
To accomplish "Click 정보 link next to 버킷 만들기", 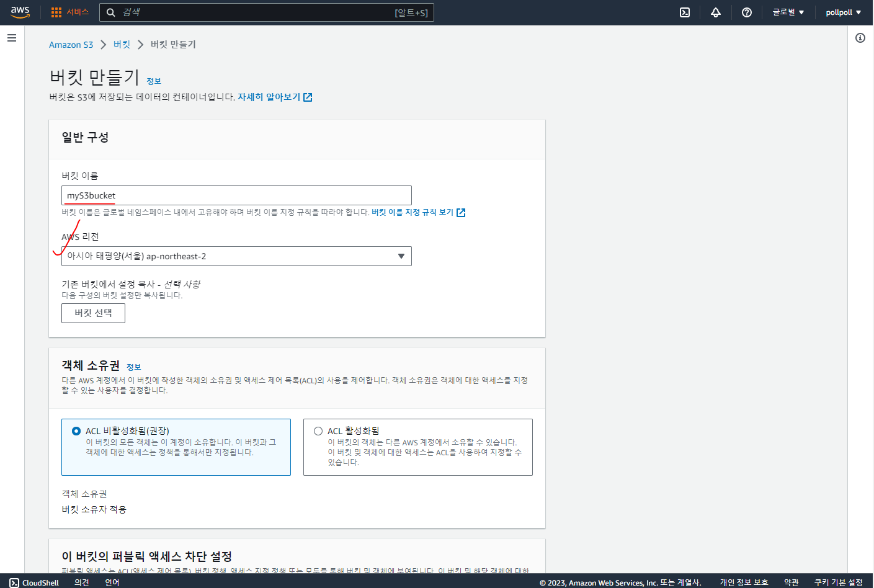I will (154, 81).
